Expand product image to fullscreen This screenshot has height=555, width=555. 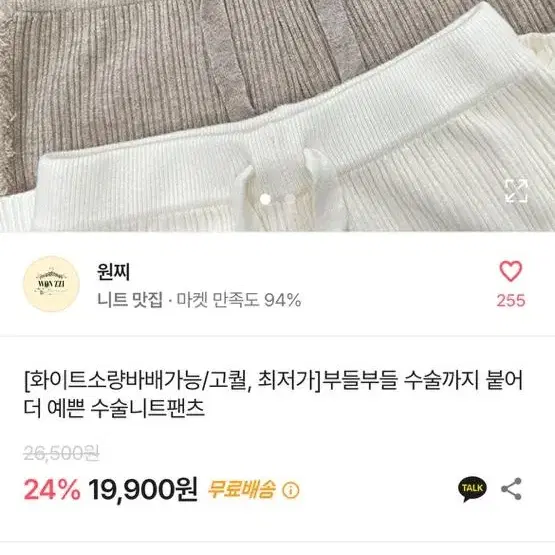tap(516, 191)
